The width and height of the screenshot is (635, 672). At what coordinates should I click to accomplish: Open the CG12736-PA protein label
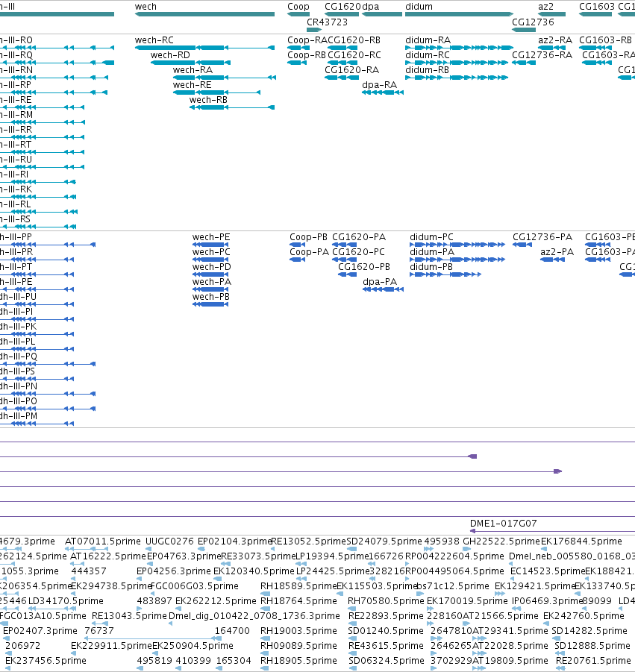[x=542, y=237]
